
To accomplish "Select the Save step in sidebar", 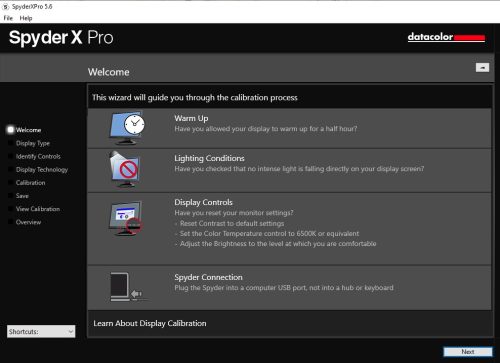I will coord(22,196).
